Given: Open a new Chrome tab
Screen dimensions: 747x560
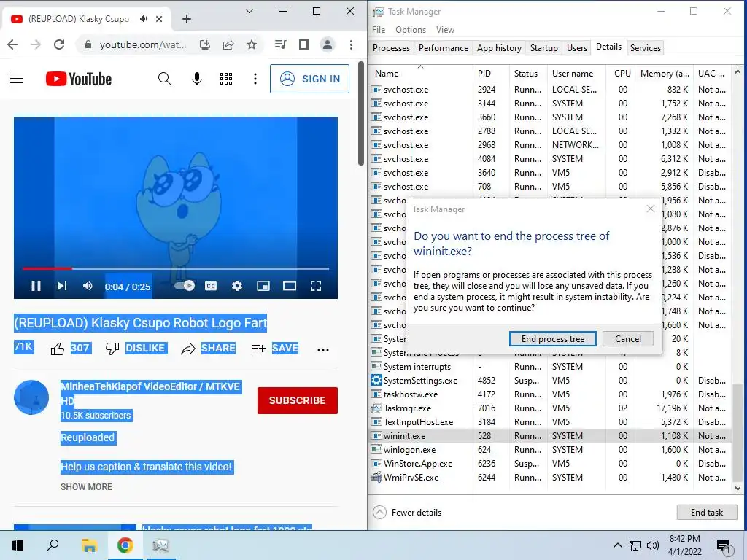Looking at the screenshot, I should point(187,19).
